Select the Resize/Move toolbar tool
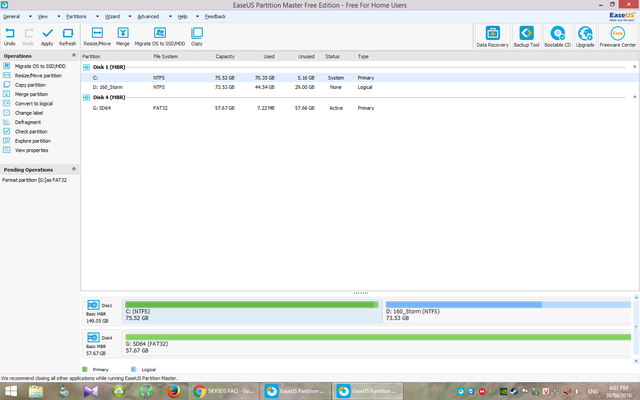This screenshot has height=400, width=640. tap(97, 36)
